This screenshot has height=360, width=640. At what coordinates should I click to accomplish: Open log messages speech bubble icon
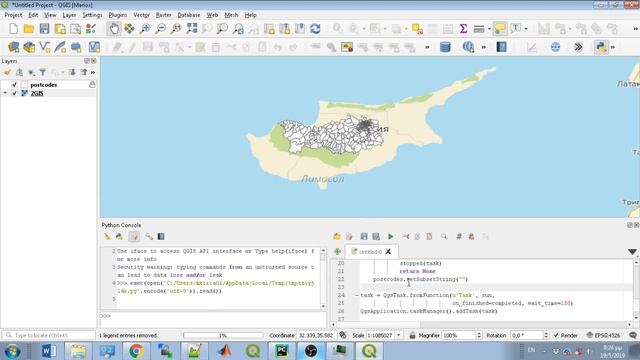click(x=633, y=335)
